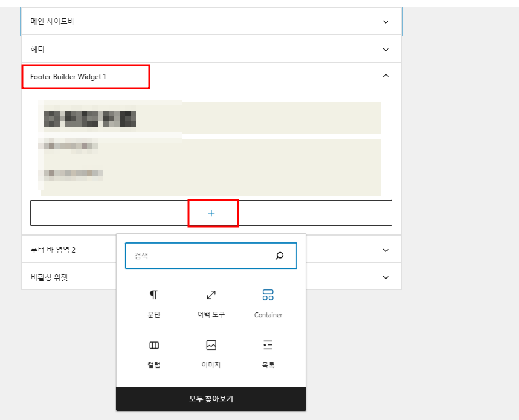Image resolution: width=519 pixels, height=420 pixels.
Task: Expand the 푸터 바 영역 2 panel
Action: (385, 249)
